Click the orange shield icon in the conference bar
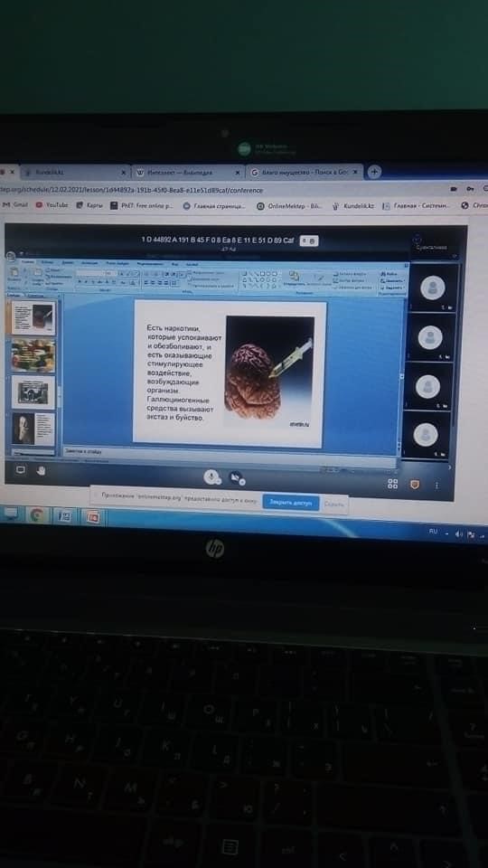 (415, 485)
